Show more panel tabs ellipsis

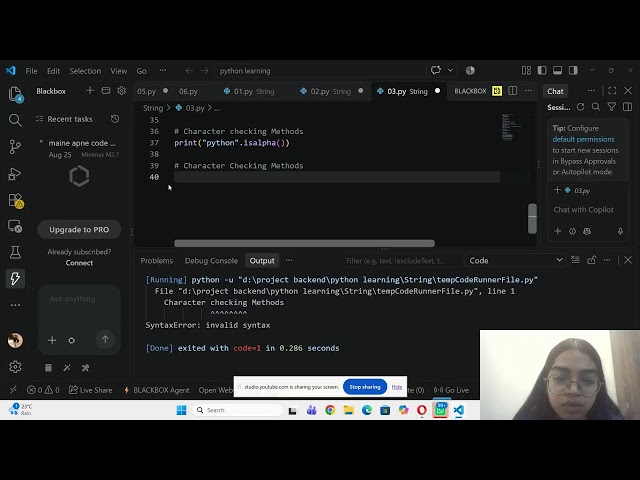tap(289, 260)
